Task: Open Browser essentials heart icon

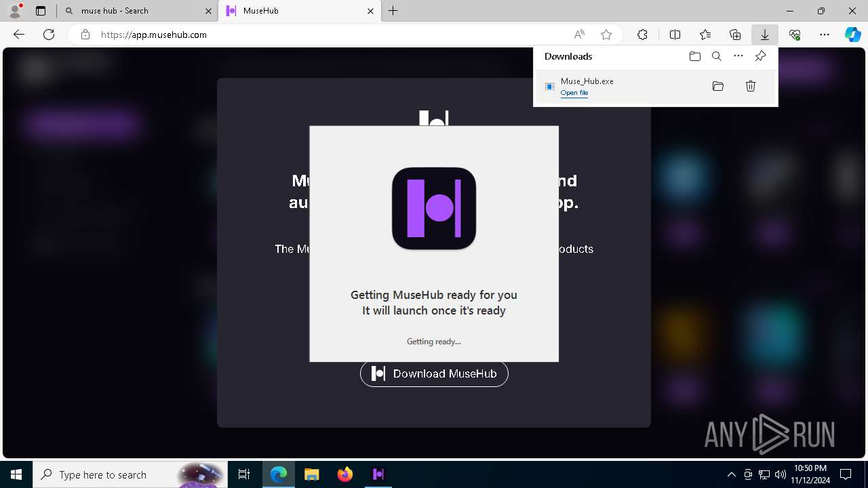Action: [x=795, y=35]
